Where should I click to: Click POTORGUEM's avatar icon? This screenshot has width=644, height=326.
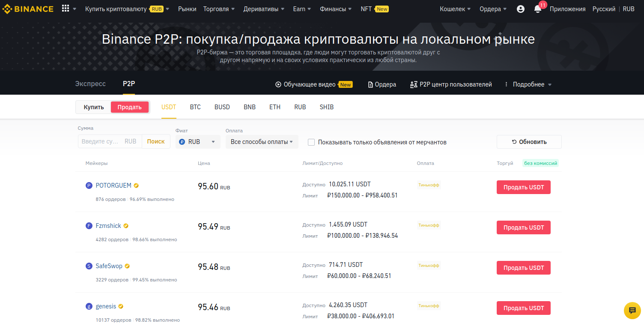(x=89, y=185)
